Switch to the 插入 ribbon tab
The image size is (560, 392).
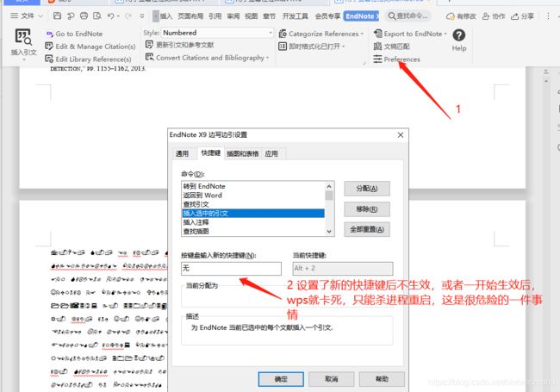(165, 16)
